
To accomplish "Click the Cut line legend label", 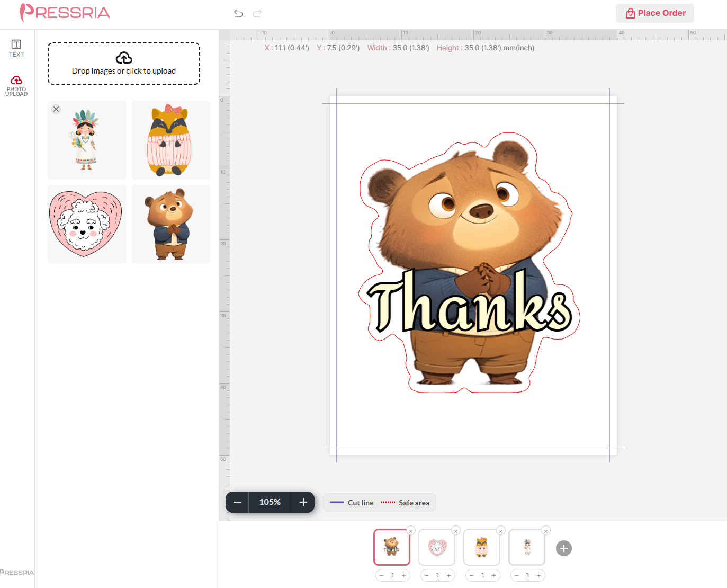I will pyautogui.click(x=361, y=503).
